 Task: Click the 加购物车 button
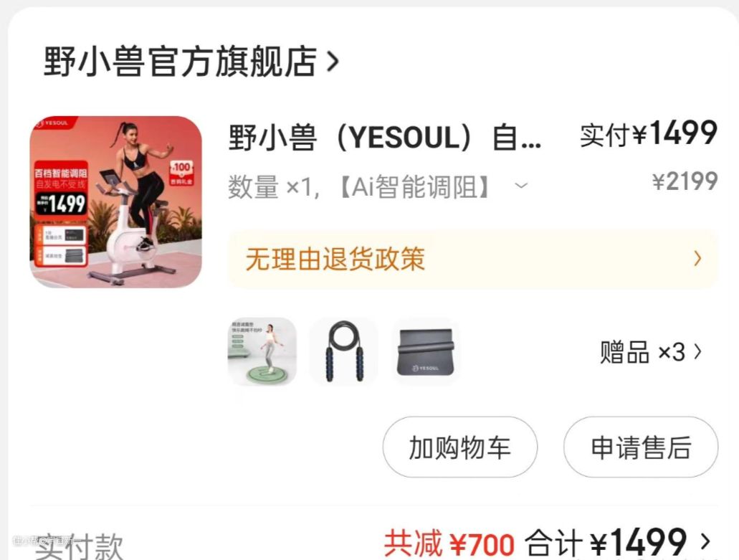[460, 447]
